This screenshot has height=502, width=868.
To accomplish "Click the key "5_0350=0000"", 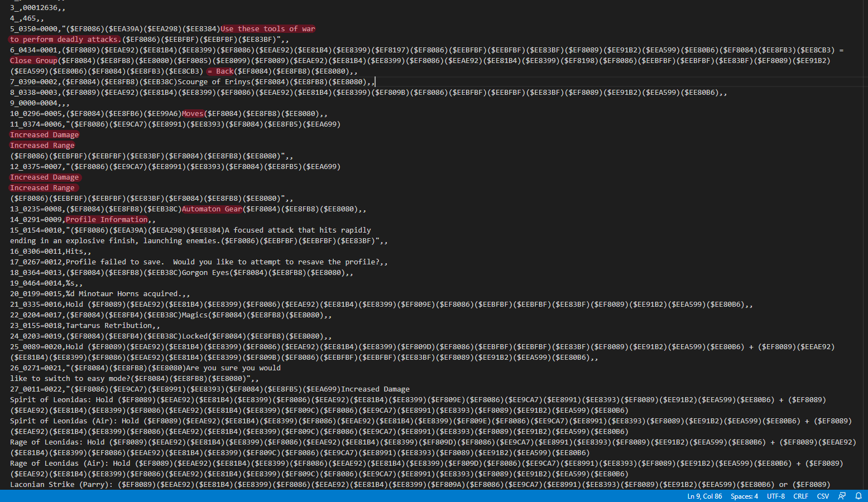I will pos(33,29).
